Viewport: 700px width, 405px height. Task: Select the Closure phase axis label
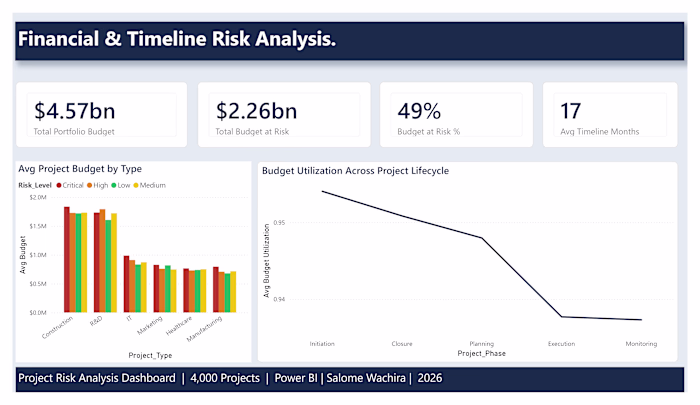402,344
